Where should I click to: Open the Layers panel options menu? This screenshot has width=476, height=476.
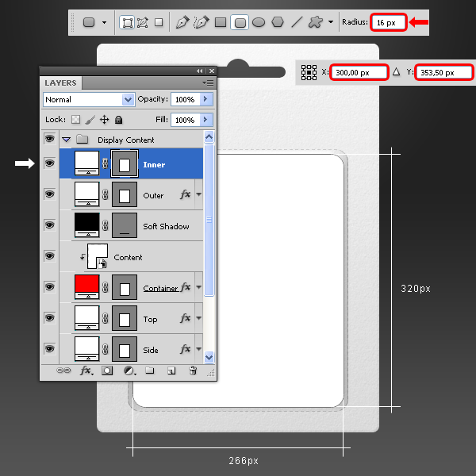[209, 83]
